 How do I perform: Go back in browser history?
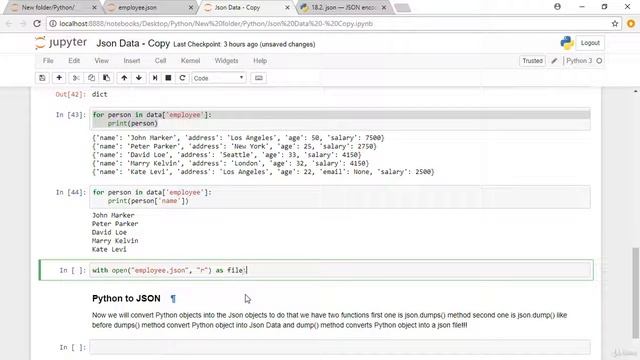tap(9, 24)
